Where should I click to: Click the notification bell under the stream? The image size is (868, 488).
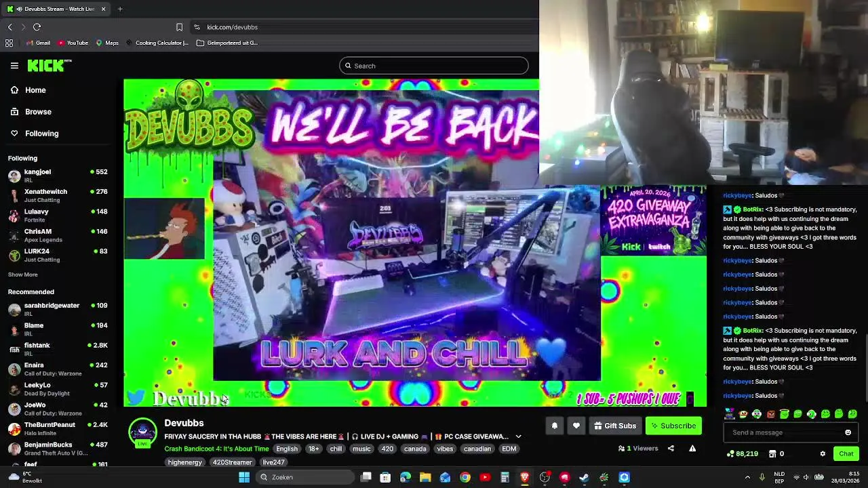click(x=554, y=426)
